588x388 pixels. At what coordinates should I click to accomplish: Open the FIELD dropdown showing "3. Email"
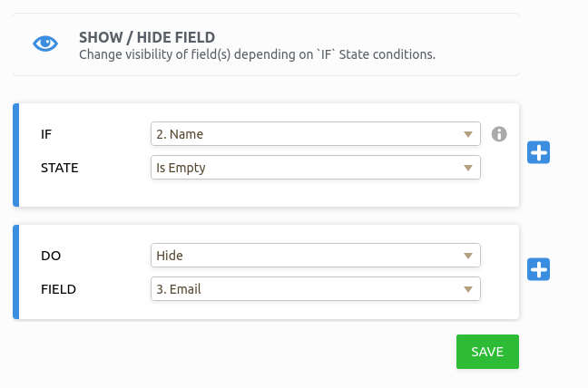click(x=315, y=289)
